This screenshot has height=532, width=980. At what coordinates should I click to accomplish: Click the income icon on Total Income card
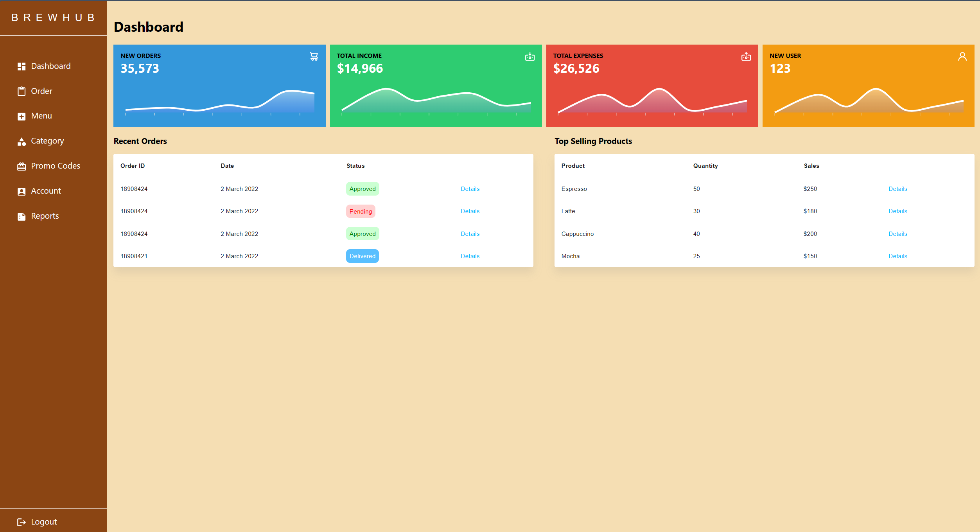coord(529,57)
